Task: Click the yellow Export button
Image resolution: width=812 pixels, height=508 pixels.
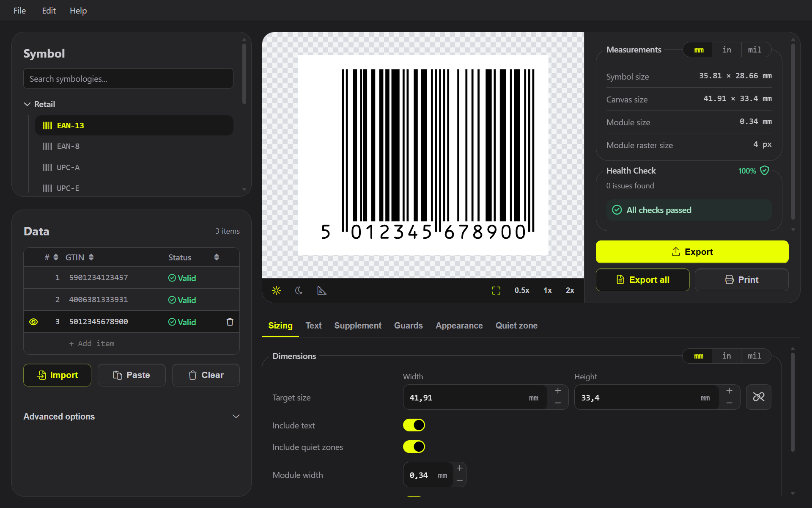Action: (x=692, y=252)
